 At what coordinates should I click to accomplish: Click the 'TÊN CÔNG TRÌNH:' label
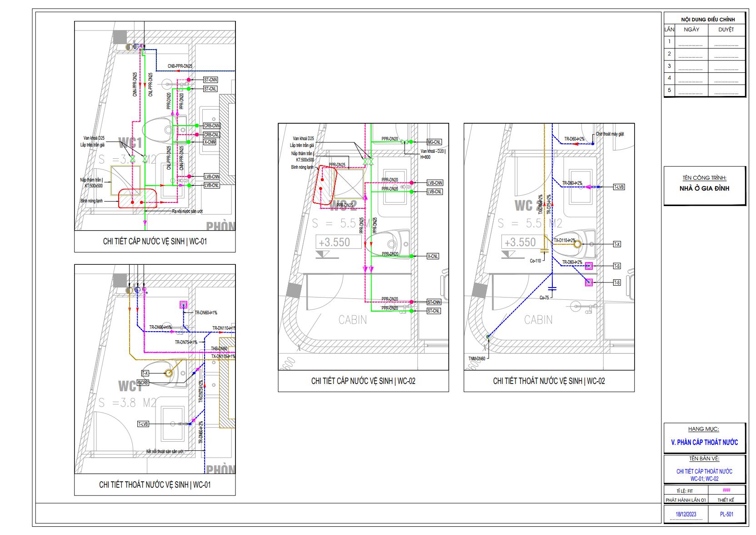704,178
